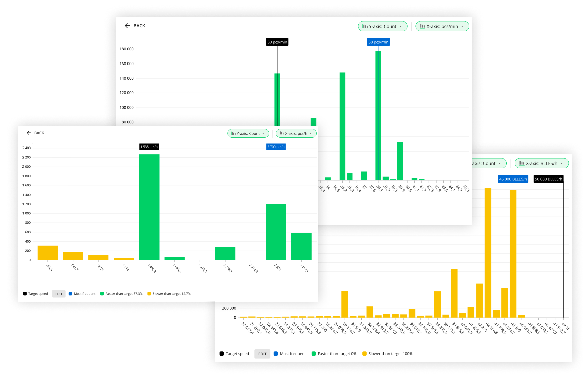This screenshot has width=588, height=378.
Task: Click the 45 000 BLLES/h blue marker label
Action: pos(513,179)
